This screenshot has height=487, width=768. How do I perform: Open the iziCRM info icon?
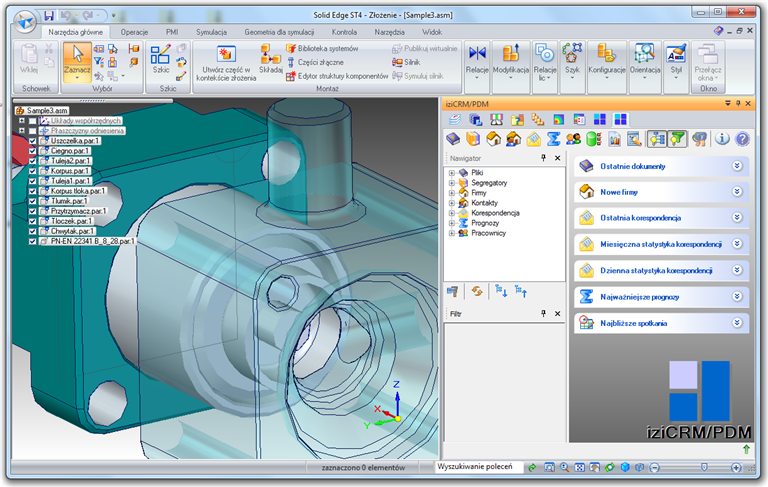point(722,139)
